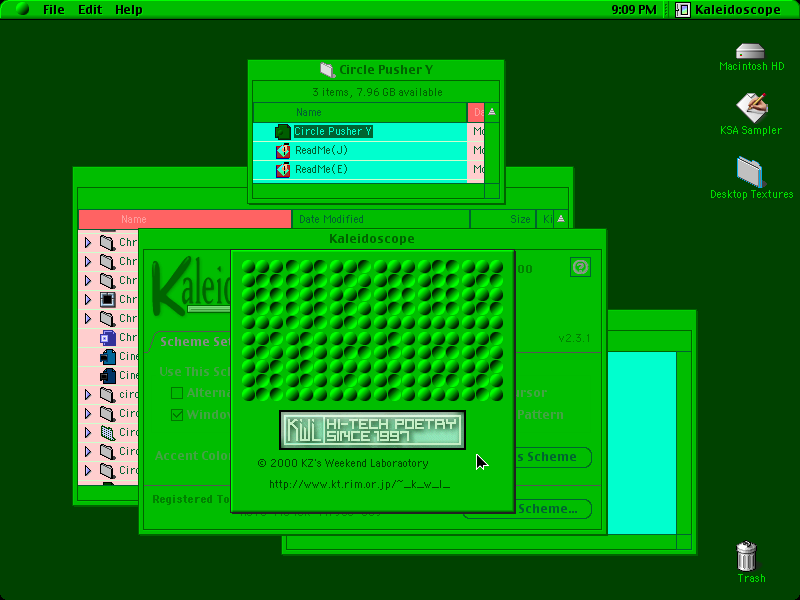Toggle sort order button in Circle Pusher Y window
Screen dimensions: 800x600
(492, 112)
